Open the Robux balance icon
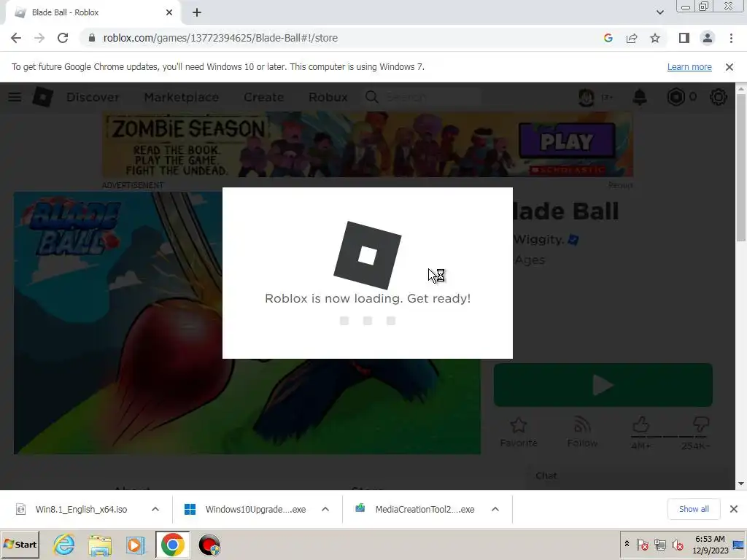 [x=676, y=97]
